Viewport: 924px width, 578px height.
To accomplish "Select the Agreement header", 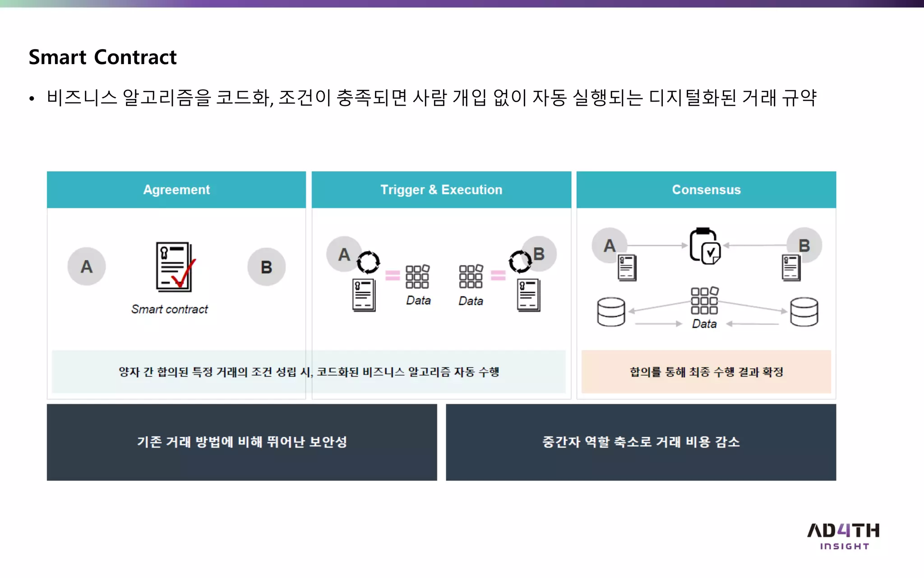I will (x=176, y=190).
